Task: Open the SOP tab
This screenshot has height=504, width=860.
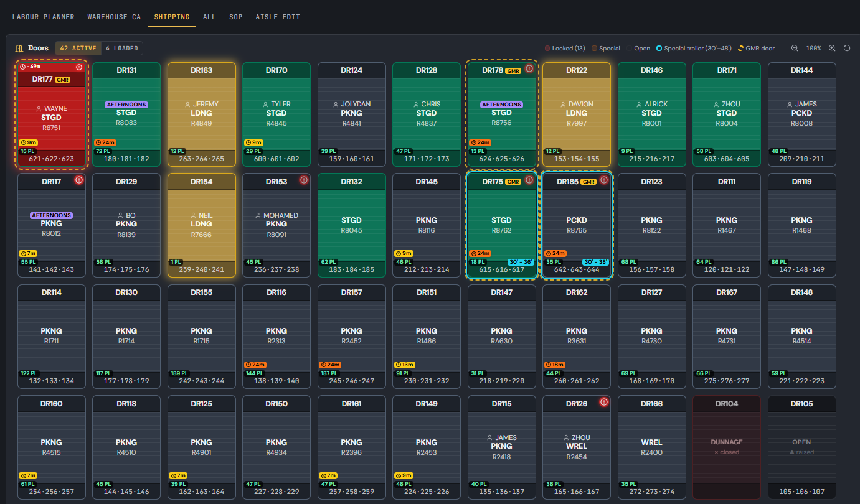Action: 235,17
